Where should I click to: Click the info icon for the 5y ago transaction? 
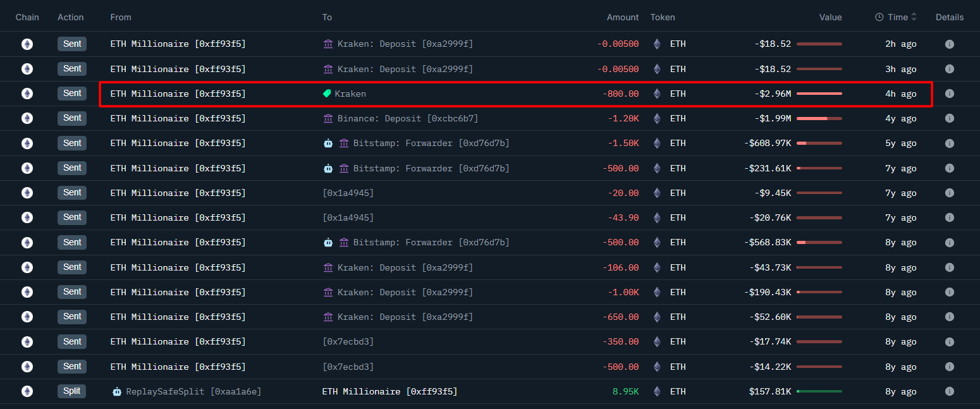point(949,143)
